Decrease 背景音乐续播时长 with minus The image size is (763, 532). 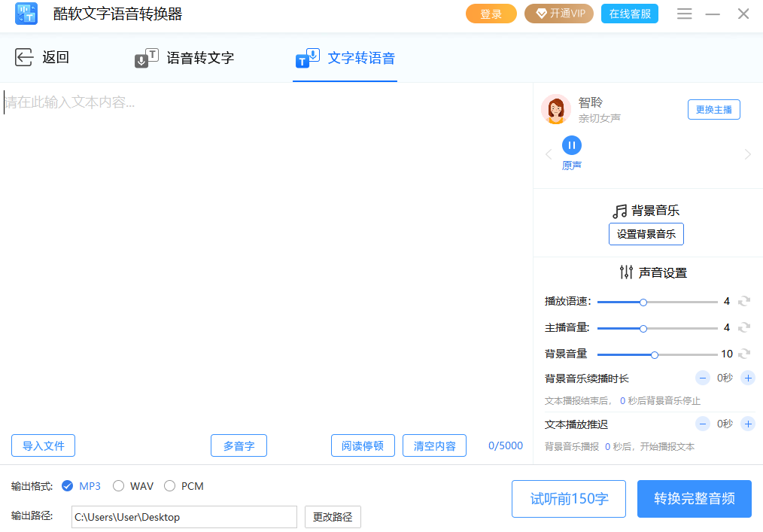pyautogui.click(x=702, y=378)
